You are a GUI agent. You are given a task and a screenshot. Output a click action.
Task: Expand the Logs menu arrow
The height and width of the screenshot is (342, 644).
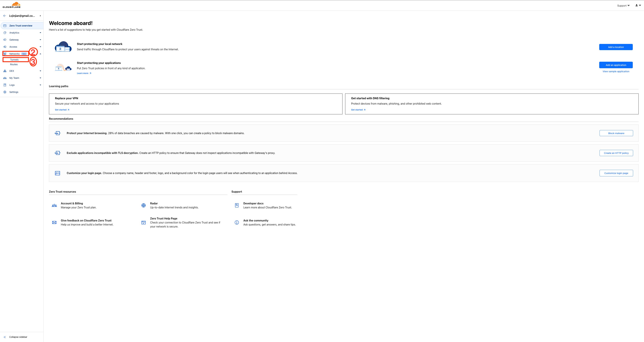[x=40, y=85]
